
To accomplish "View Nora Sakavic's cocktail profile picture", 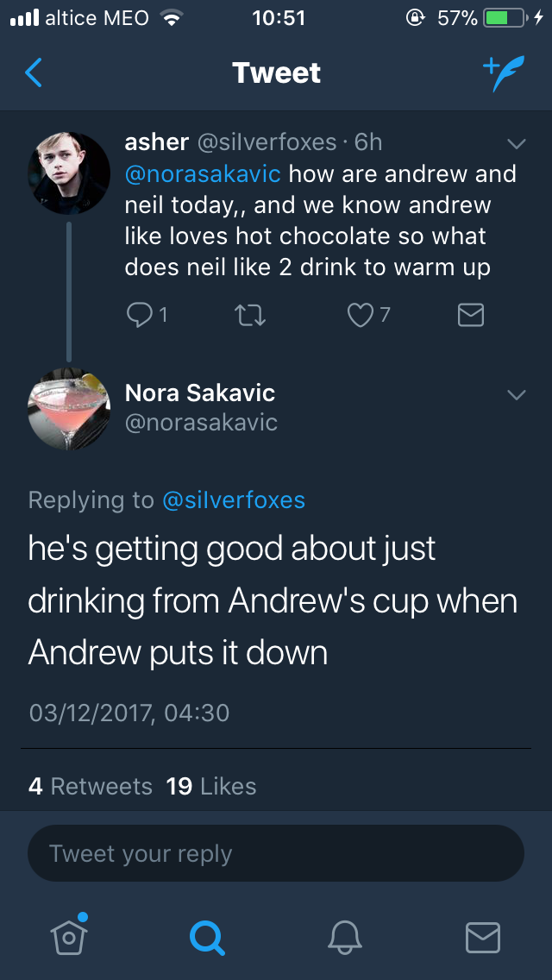I will pyautogui.click(x=69, y=409).
